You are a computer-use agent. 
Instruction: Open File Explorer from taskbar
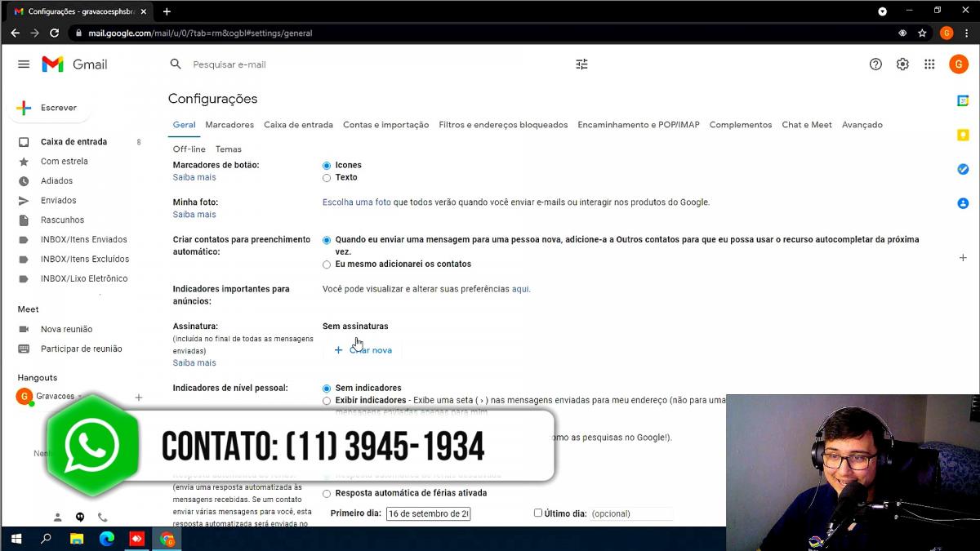(76, 539)
